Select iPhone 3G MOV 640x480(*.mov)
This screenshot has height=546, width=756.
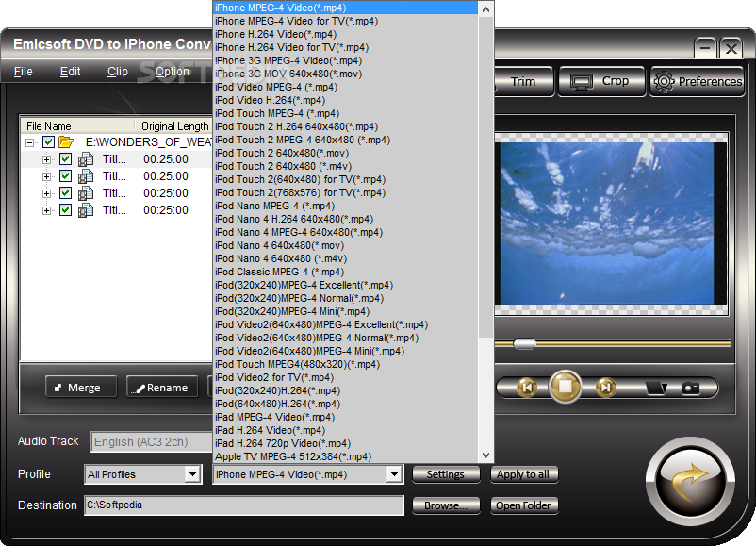click(346, 74)
